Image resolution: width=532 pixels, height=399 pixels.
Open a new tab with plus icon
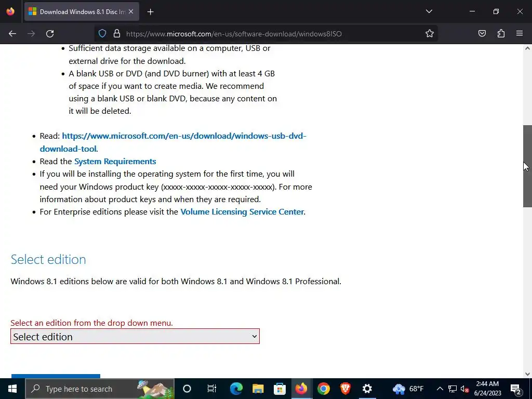[150, 12]
